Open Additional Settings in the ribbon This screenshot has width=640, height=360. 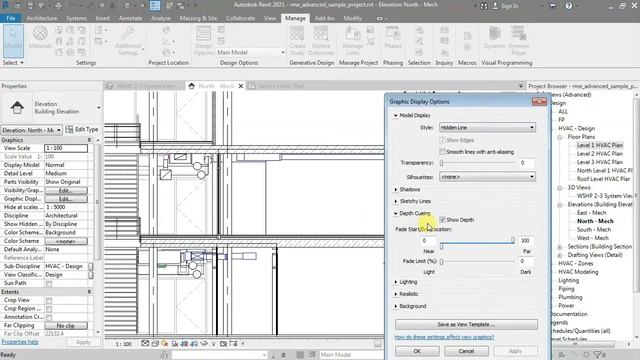point(128,40)
